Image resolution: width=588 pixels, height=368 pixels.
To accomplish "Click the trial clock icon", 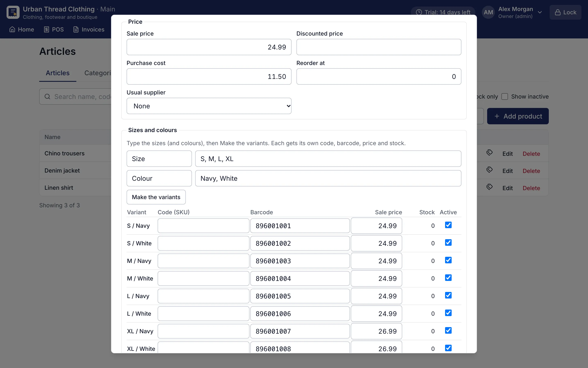I will click(419, 12).
